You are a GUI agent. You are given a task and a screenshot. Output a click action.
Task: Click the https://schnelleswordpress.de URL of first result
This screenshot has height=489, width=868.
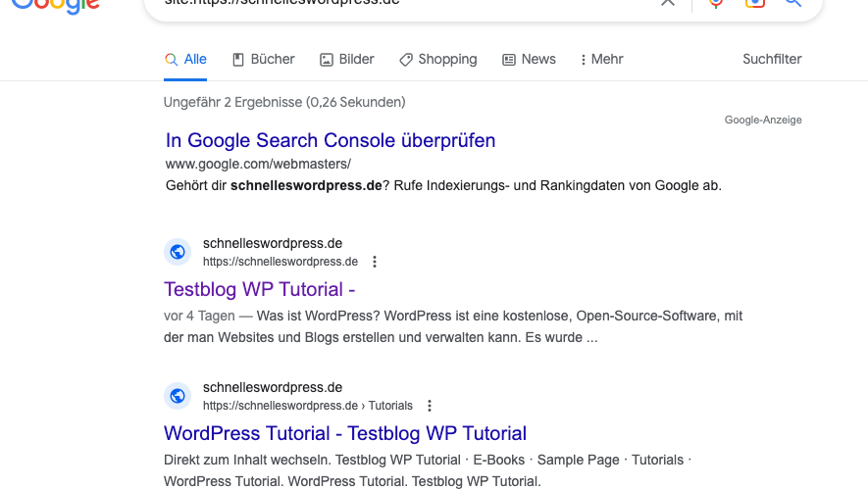coord(281,262)
